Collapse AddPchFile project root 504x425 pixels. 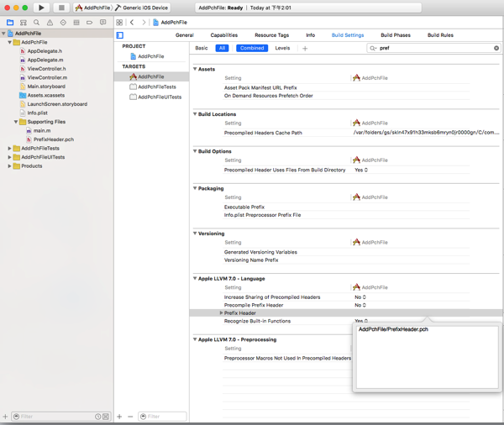[3, 33]
